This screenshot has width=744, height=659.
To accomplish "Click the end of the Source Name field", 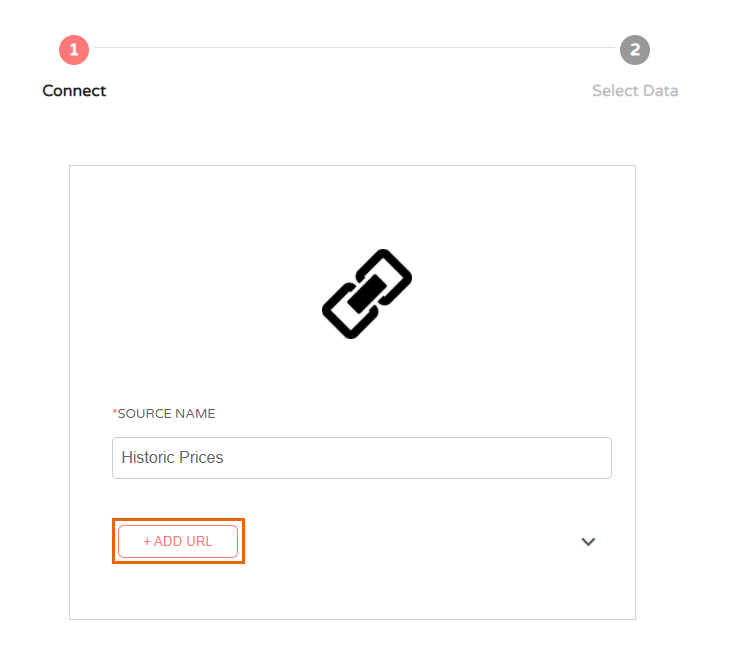I will [598, 458].
